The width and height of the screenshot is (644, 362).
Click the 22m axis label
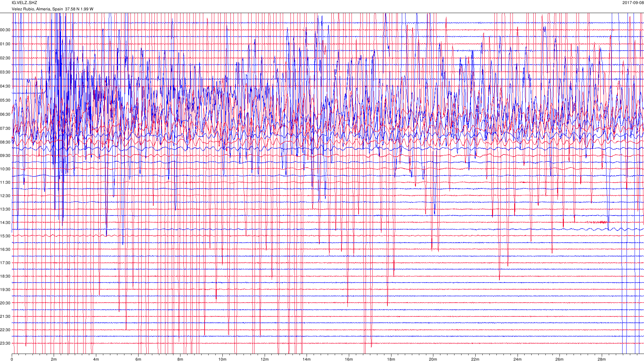point(475,359)
